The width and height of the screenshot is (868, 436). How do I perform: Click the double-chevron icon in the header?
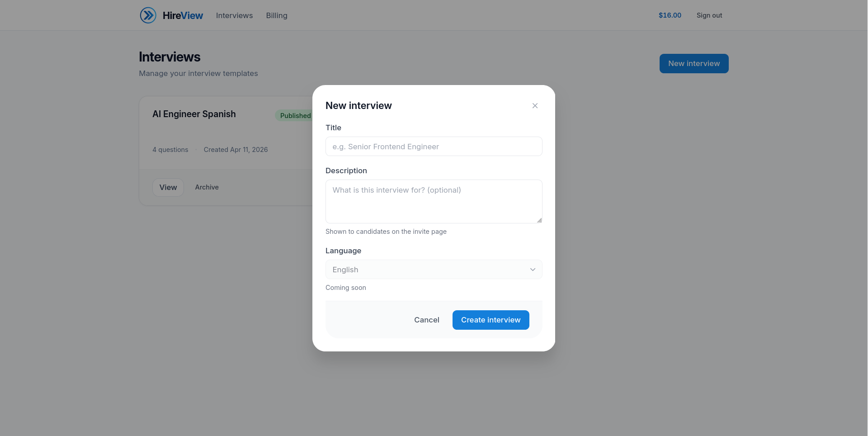pos(148,15)
